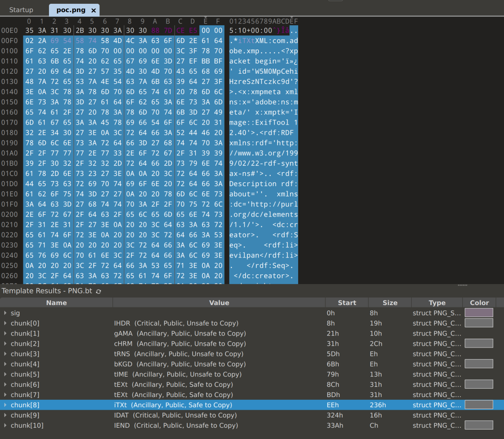
Task: Sort results by Name column
Action: click(x=56, y=303)
